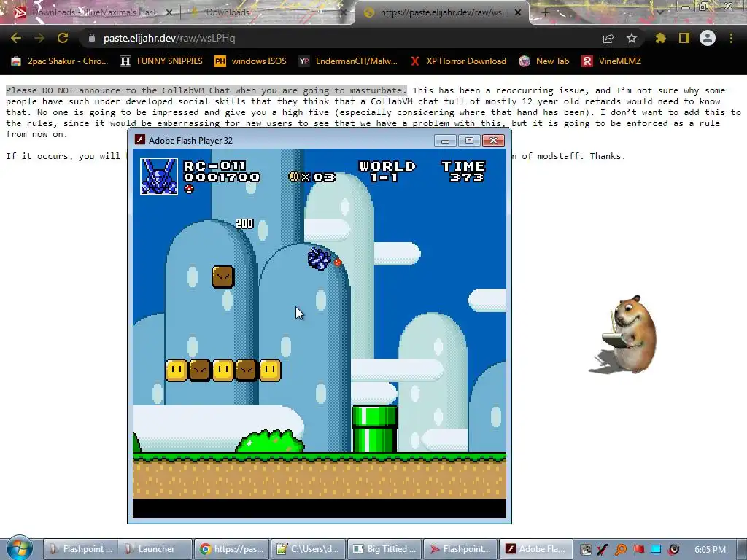
Task: Click the lone brown used block in the game
Action: (x=223, y=276)
